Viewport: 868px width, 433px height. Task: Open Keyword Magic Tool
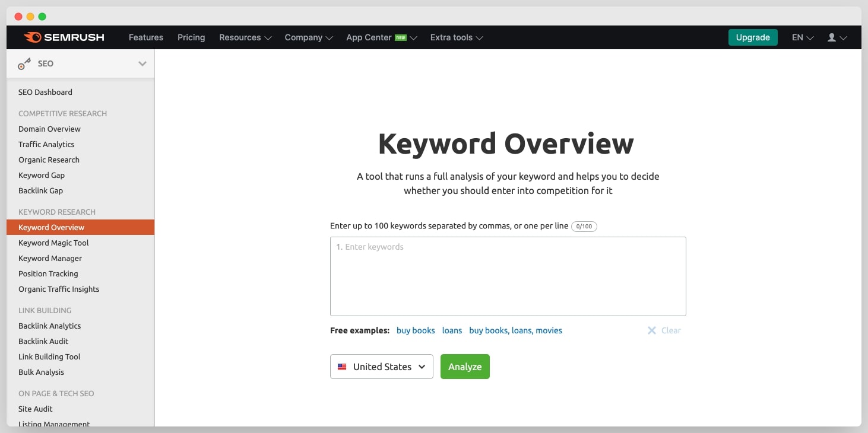(53, 243)
